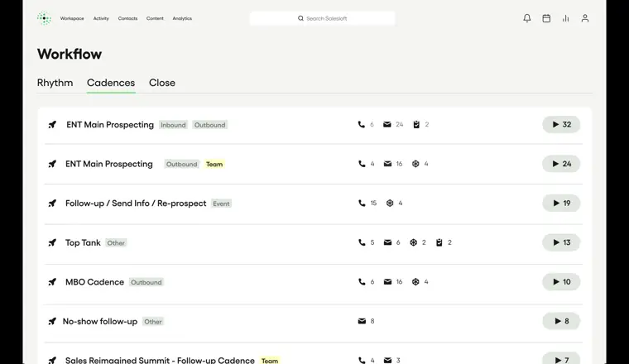Click the Salesloft logo icon
629x364 pixels.
pos(44,18)
